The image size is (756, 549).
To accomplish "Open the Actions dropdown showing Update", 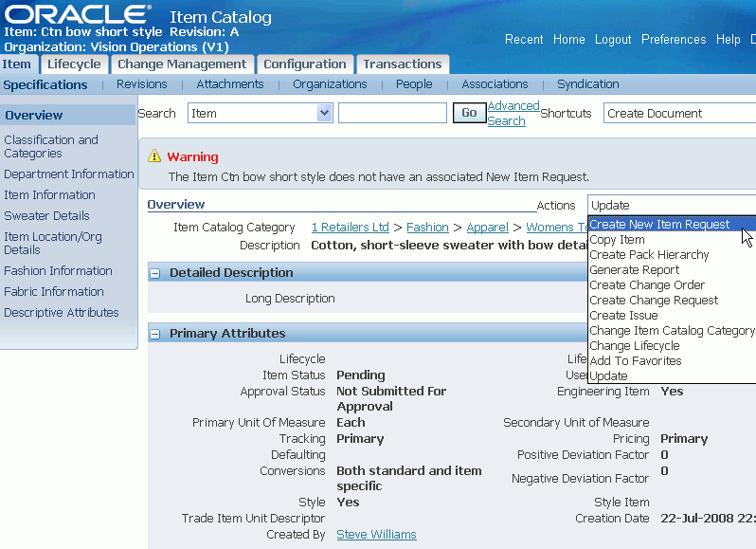I will pyautogui.click(x=672, y=205).
